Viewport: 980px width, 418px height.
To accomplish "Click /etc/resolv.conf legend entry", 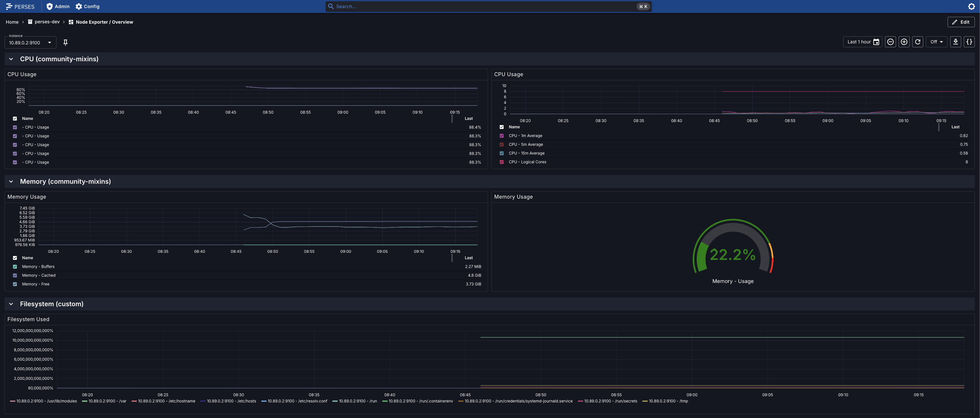I will click(294, 401).
